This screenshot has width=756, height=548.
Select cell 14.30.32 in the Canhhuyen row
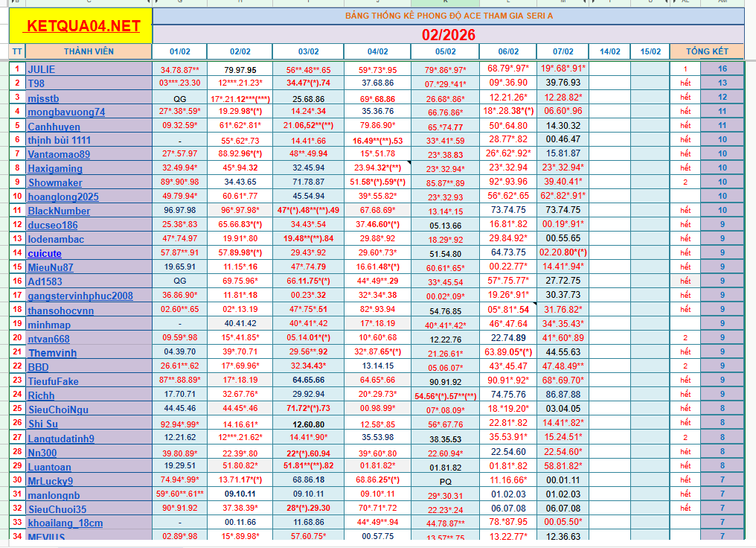(x=563, y=125)
